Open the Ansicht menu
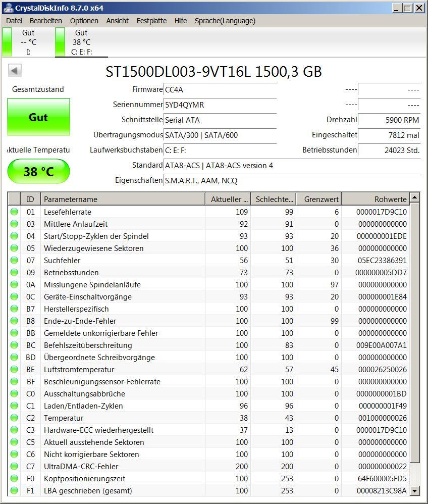The image size is (428, 504). pyautogui.click(x=117, y=21)
